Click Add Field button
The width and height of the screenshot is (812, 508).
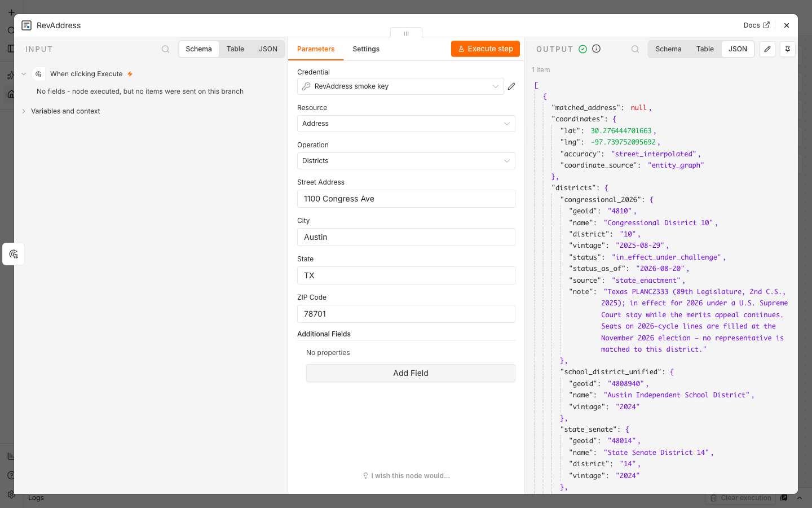click(411, 373)
